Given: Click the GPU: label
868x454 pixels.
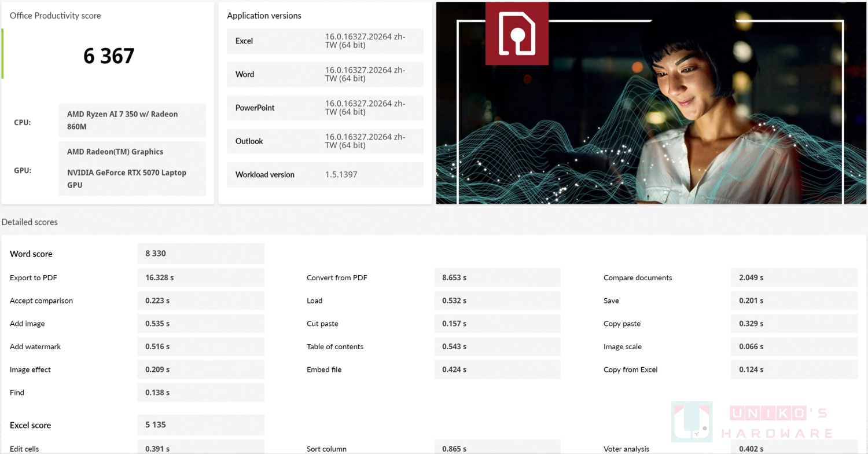Looking at the screenshot, I should (x=23, y=171).
